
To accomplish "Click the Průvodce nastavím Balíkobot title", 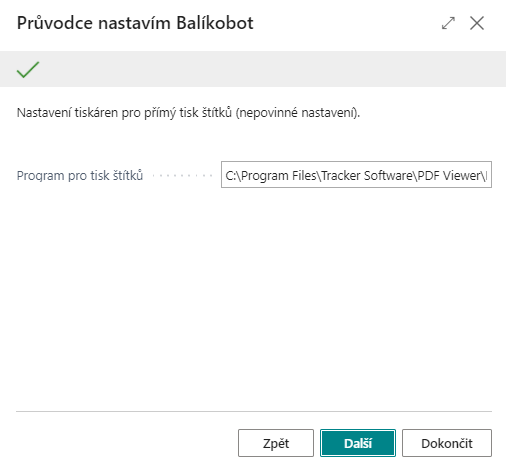I will click(x=135, y=23).
